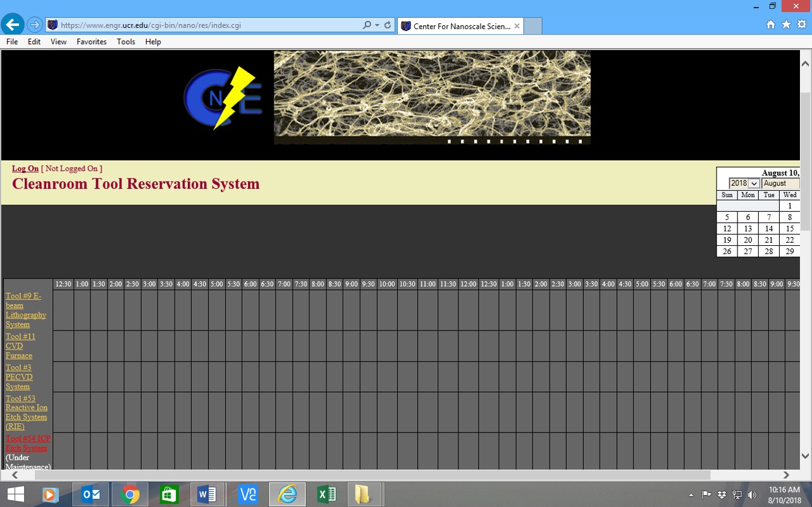
Task: Open the Tools menu
Action: [126, 42]
